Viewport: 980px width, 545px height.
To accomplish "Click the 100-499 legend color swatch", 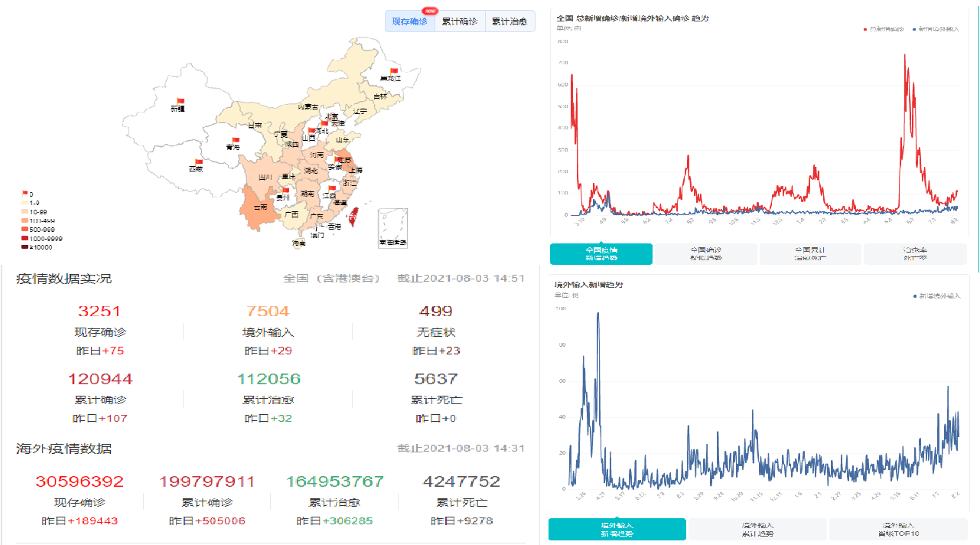I will (24, 220).
